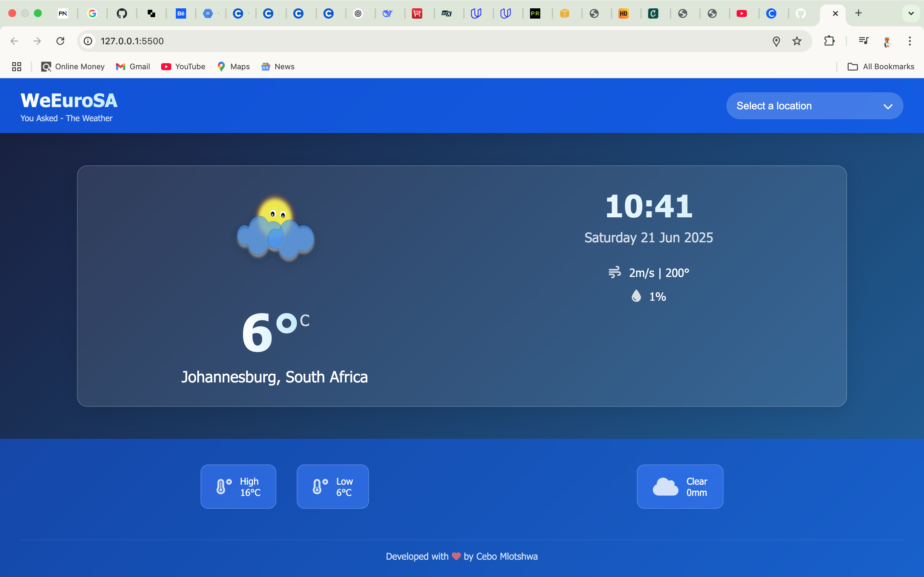This screenshot has width=924, height=577.
Task: Open the Select a location dropdown
Action: [814, 106]
